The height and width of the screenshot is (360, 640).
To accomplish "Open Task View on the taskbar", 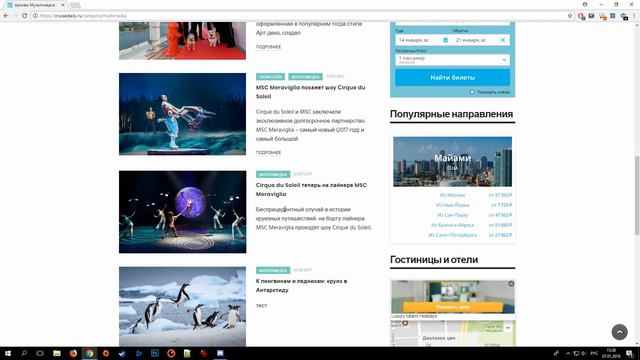I will click(40, 353).
